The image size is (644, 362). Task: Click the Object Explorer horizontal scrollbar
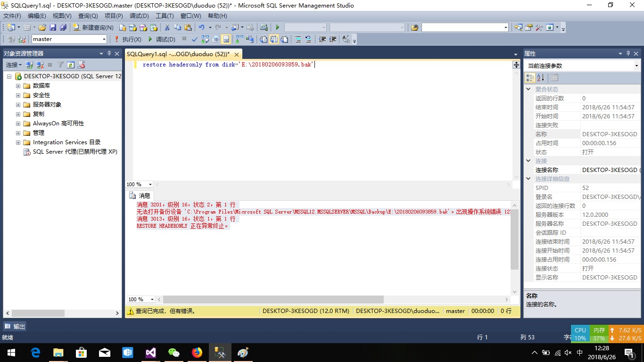click(38, 313)
